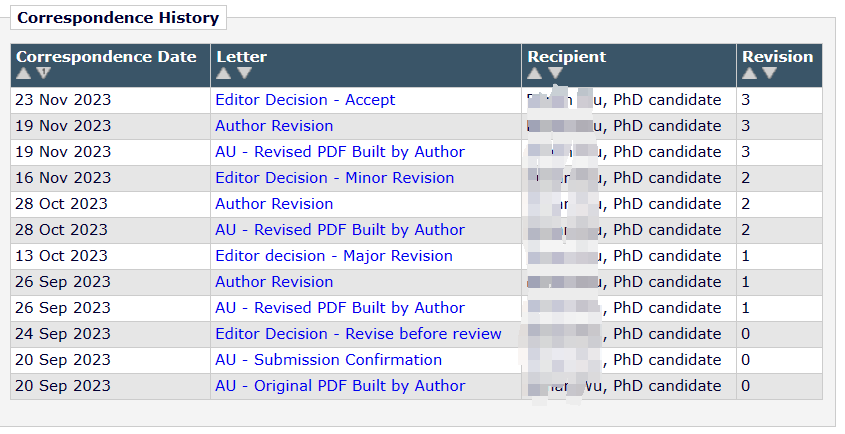Open the Editor Decision - Accept letter

pyautogui.click(x=305, y=100)
